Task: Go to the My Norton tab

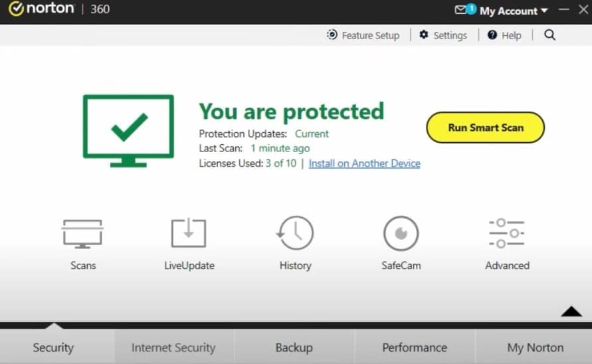Action: point(535,347)
